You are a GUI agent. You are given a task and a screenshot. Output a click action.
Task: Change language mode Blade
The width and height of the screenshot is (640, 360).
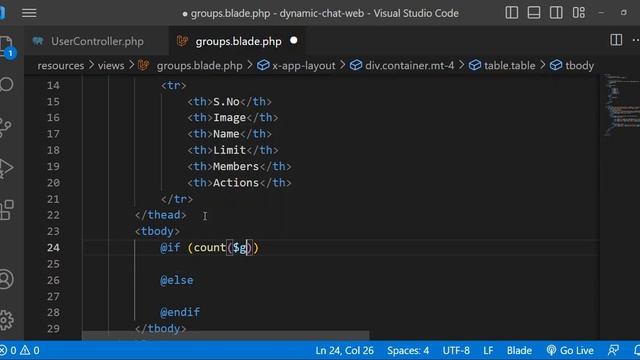[519, 350]
